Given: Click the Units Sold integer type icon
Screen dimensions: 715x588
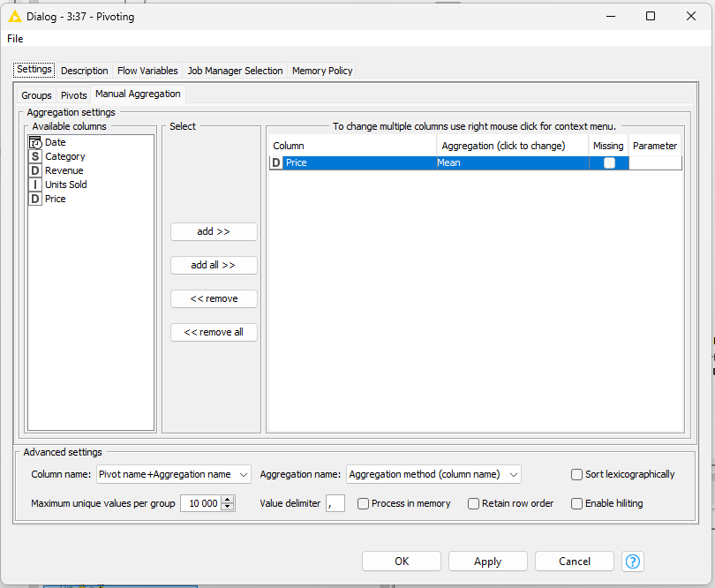Looking at the screenshot, I should coord(35,185).
